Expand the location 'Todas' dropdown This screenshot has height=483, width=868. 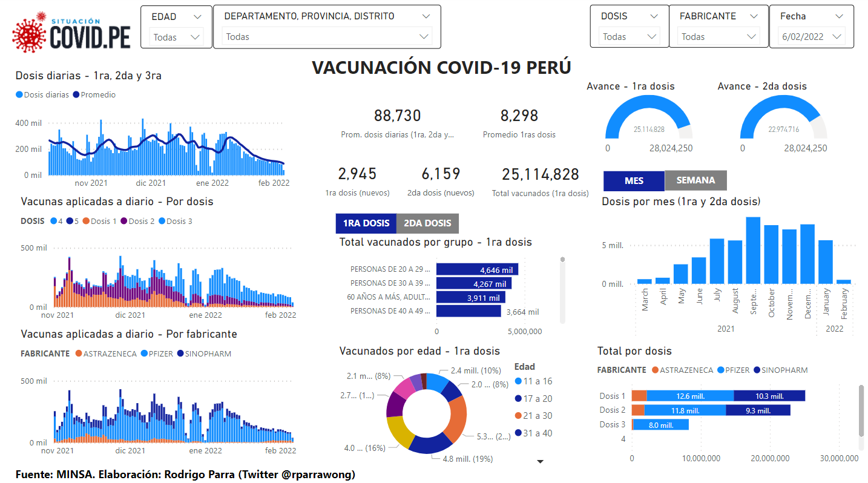point(424,36)
